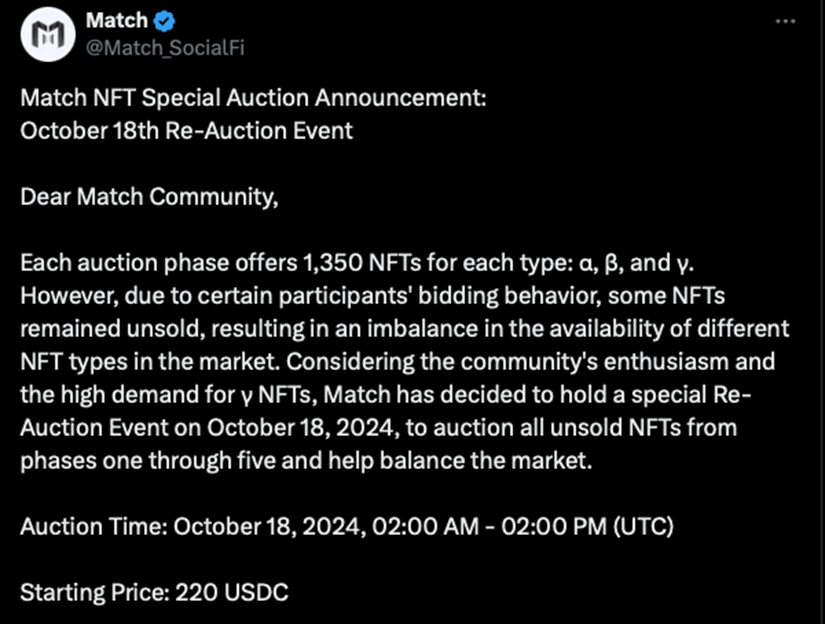The width and height of the screenshot is (825, 624).
Task: Click the "220 USDC" price text
Action: click(x=232, y=592)
